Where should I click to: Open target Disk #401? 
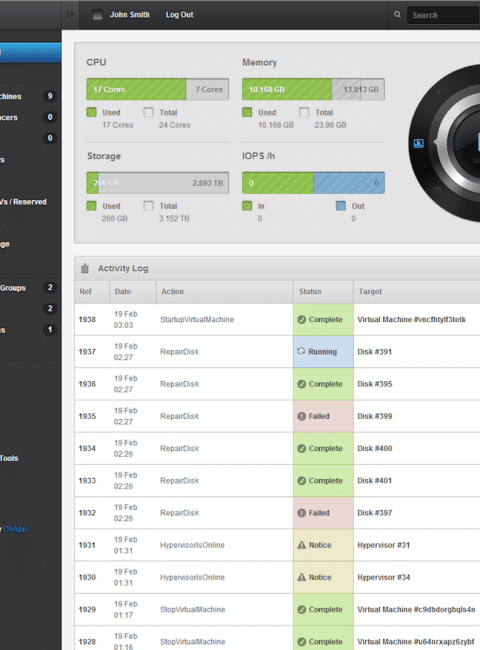tap(374, 481)
